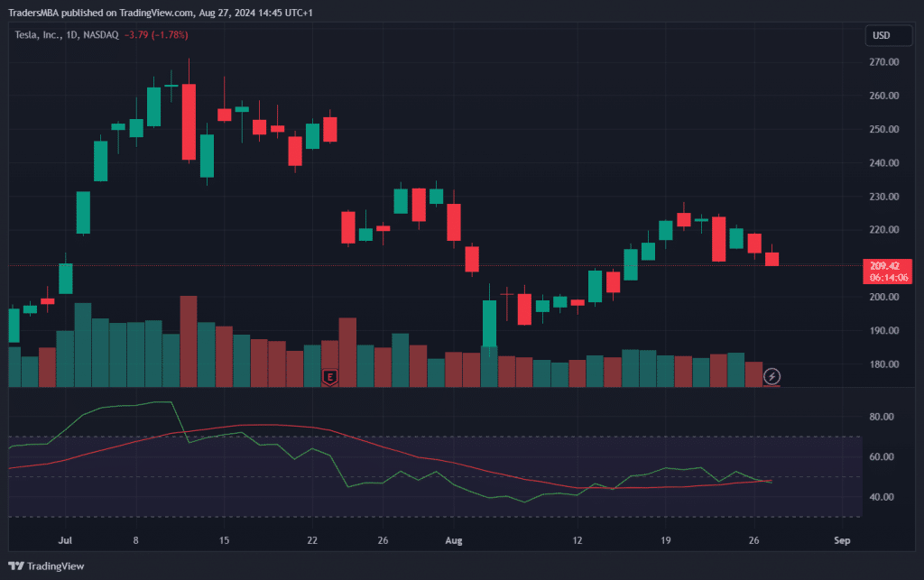This screenshot has height=580, width=924.
Task: Click the lightning bolt icon on the chart
Action: [772, 376]
